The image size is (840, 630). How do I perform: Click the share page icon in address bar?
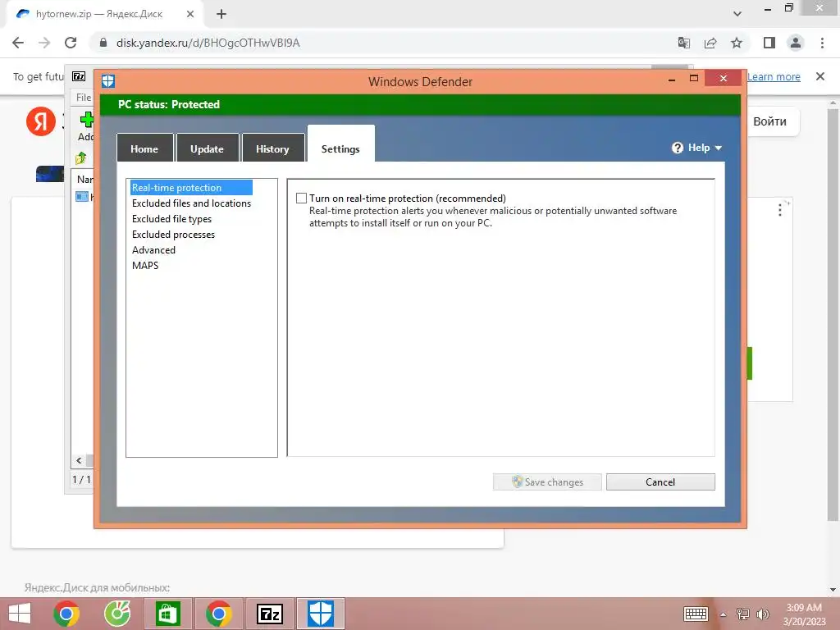(x=710, y=43)
